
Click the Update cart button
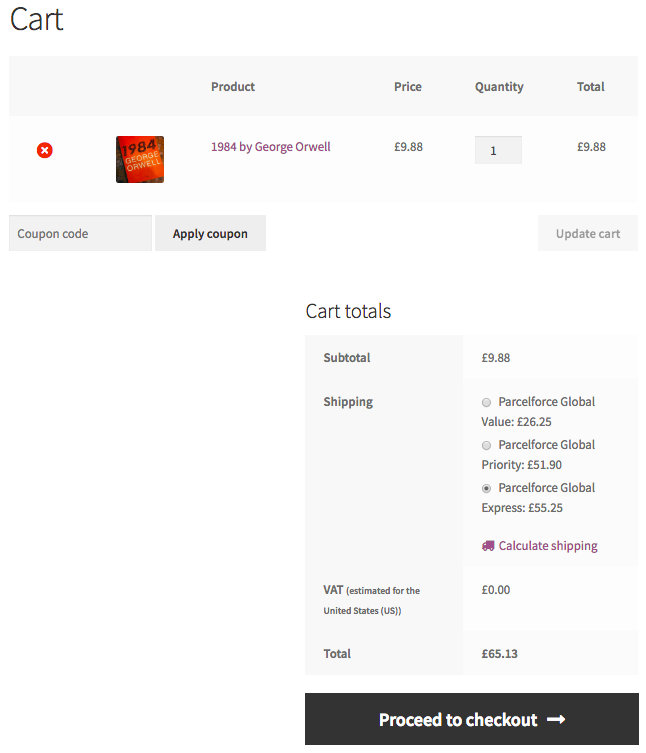[x=588, y=234]
